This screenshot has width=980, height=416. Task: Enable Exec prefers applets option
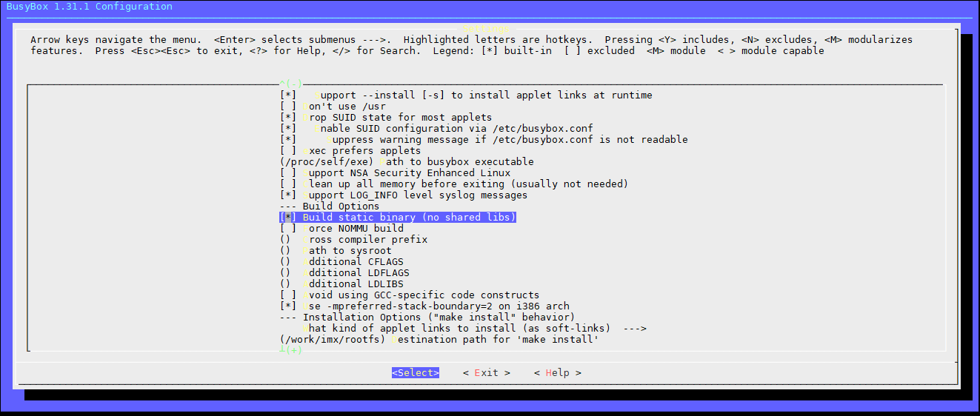pos(350,151)
